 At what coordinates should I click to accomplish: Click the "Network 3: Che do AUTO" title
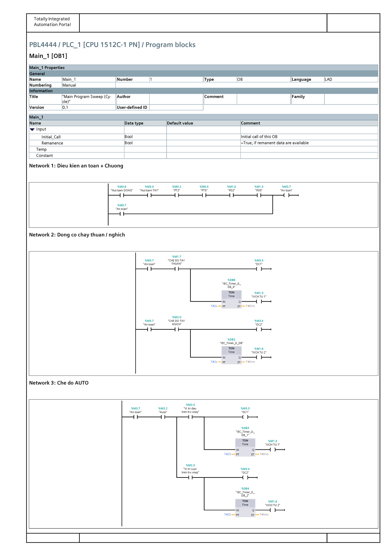coord(59,383)
